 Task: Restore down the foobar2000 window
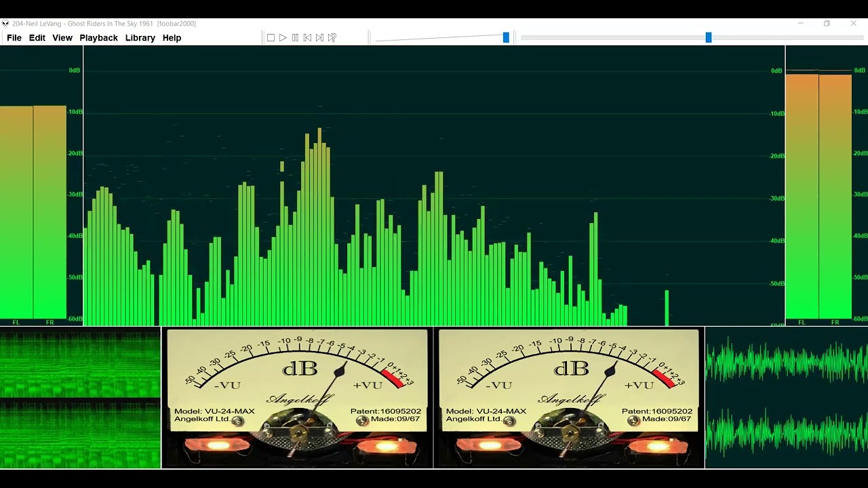[x=827, y=23]
